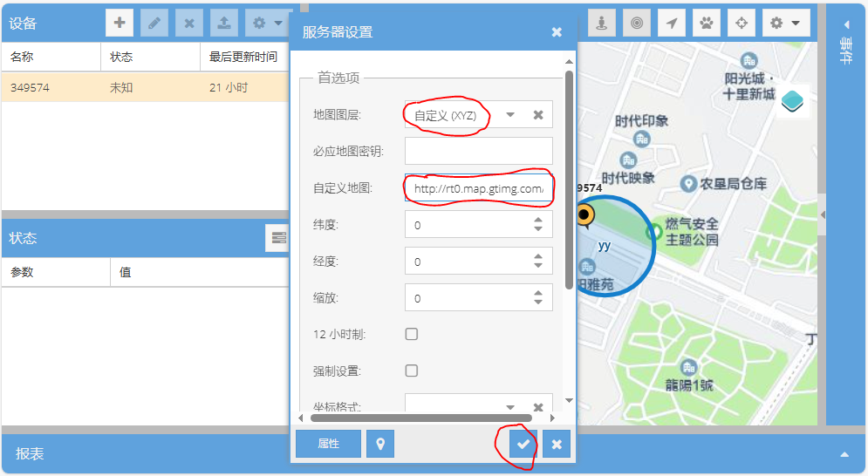Click the 值 column header
Viewport: 868px width, 476px height.
tap(199, 272)
